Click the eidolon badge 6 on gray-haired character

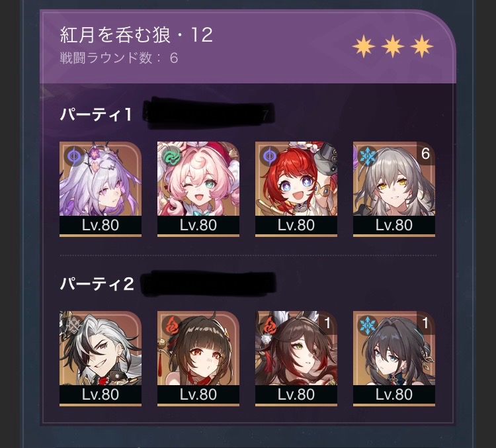click(x=425, y=154)
